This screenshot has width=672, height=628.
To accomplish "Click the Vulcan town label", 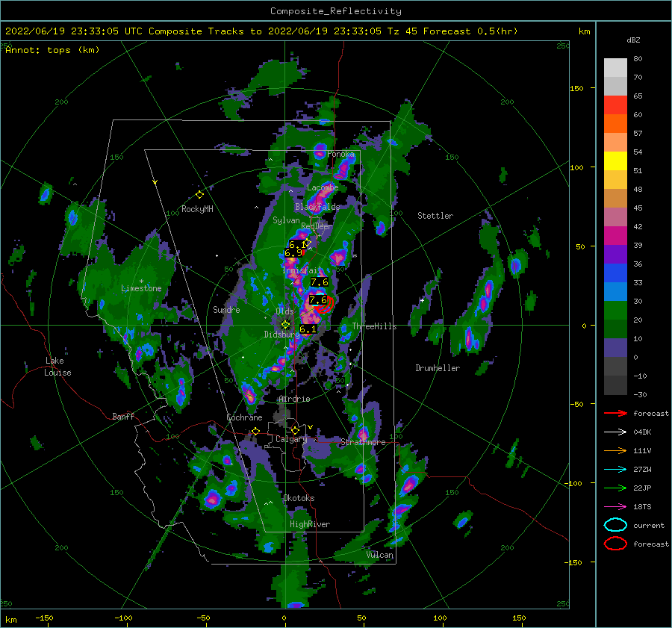I will [x=379, y=555].
